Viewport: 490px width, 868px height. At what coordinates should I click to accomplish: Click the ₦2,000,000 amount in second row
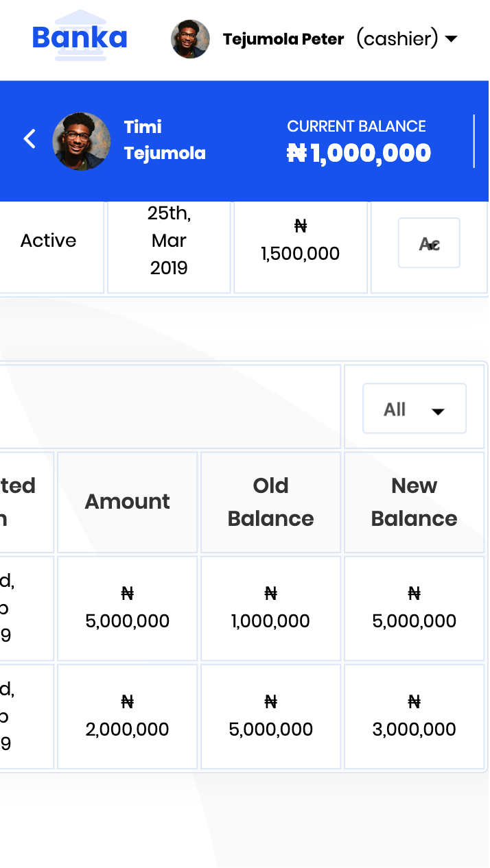(x=128, y=716)
